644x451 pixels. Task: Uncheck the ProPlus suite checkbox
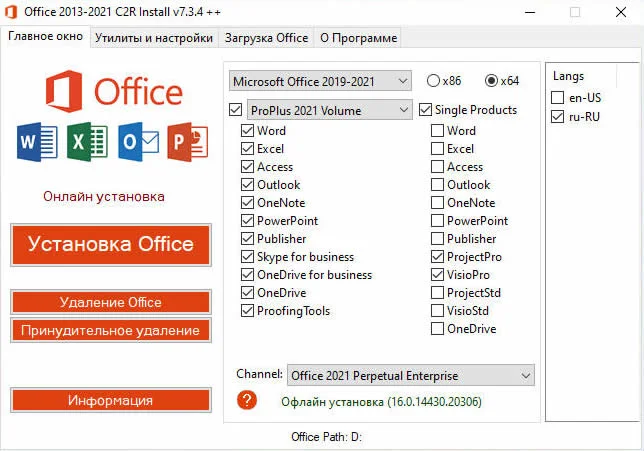pos(235,110)
